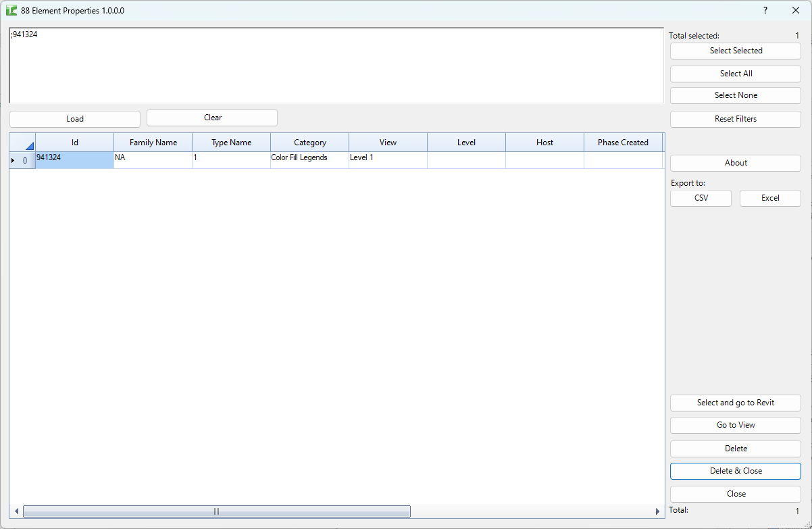Click Select and go to Revit
Viewport: 812px width, 529px height.
coord(735,403)
